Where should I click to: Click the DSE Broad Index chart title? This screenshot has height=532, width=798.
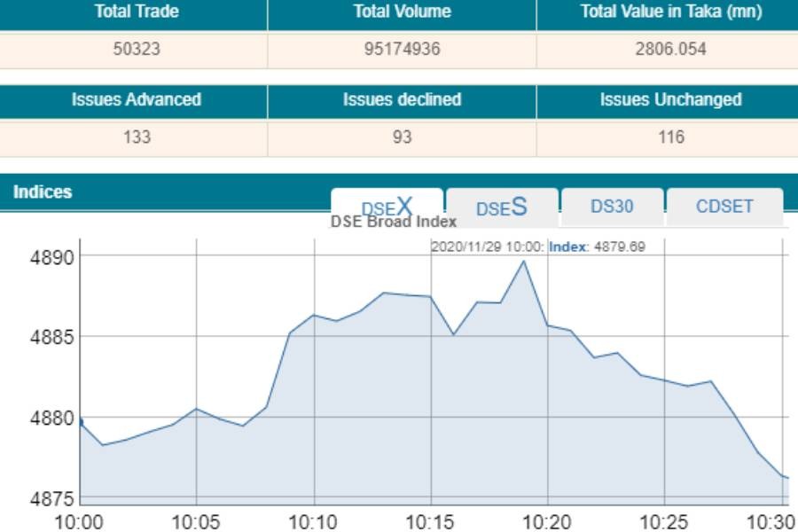[394, 223]
